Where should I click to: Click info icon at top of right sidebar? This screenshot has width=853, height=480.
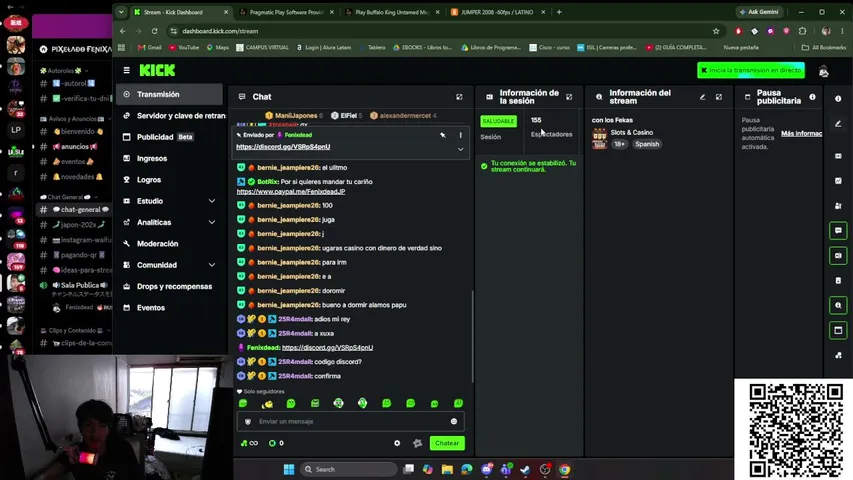click(x=838, y=99)
